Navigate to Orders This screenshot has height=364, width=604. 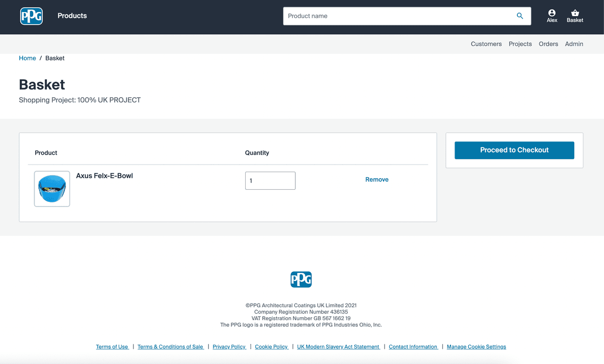pos(548,44)
